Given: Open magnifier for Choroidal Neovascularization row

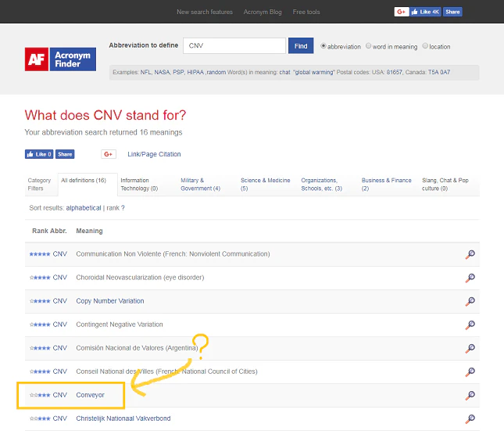Looking at the screenshot, I should point(470,278).
